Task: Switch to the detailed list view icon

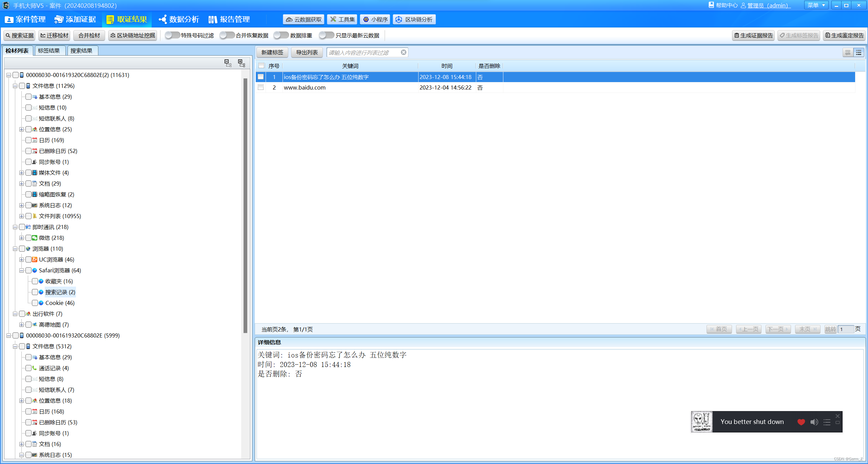Action: point(859,53)
